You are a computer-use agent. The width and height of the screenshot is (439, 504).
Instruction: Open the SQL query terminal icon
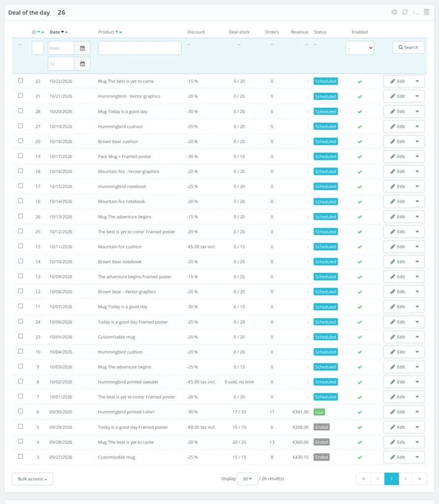point(415,12)
